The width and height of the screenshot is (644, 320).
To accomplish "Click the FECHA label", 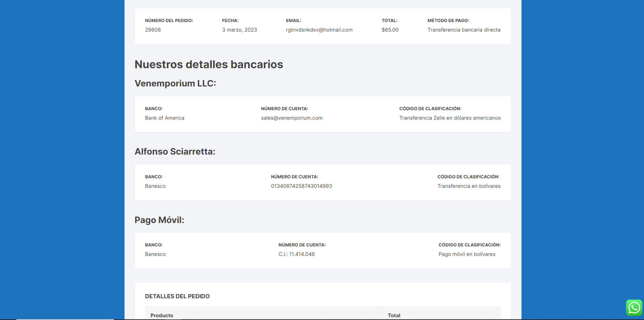I will click(230, 21).
